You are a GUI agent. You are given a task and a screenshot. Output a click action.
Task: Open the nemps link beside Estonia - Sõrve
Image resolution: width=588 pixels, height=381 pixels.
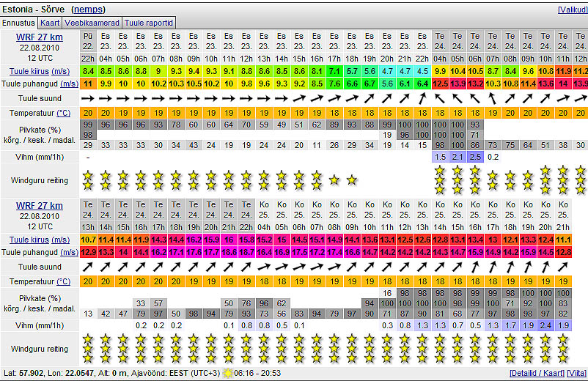point(89,9)
